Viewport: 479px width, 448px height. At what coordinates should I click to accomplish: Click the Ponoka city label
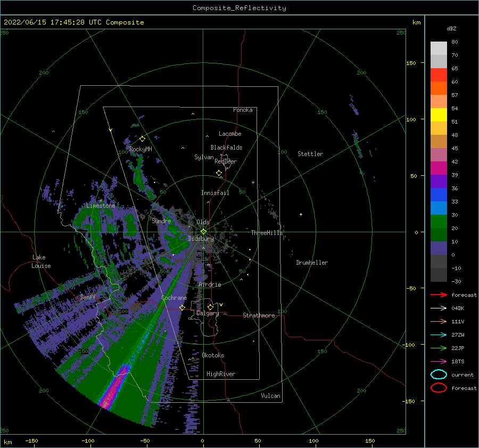point(243,110)
